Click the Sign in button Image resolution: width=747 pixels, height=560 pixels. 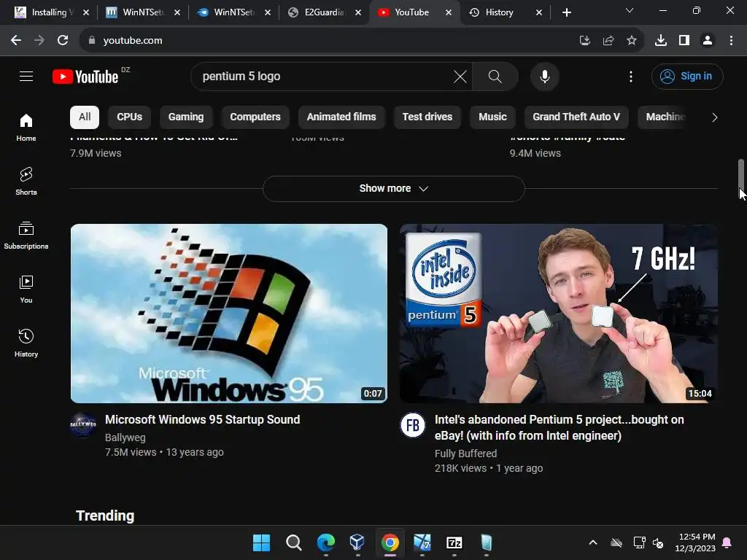[x=687, y=76]
